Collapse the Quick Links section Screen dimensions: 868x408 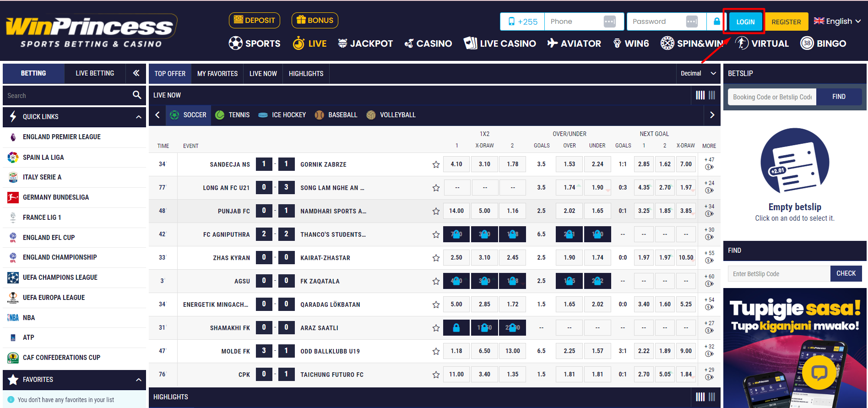coord(138,117)
